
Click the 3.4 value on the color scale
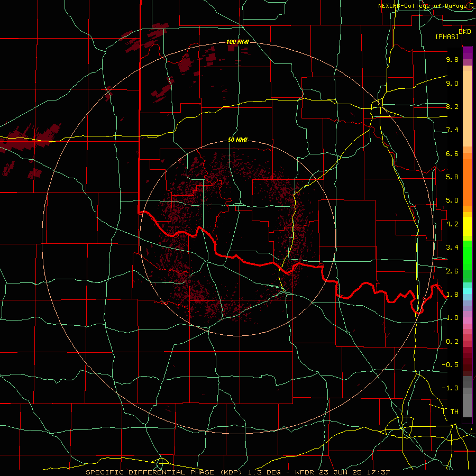[x=452, y=248]
